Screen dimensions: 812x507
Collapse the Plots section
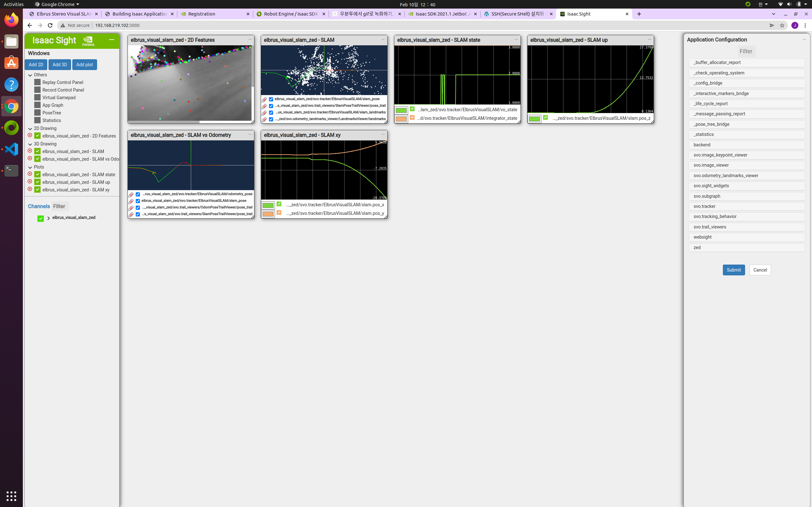coord(30,167)
